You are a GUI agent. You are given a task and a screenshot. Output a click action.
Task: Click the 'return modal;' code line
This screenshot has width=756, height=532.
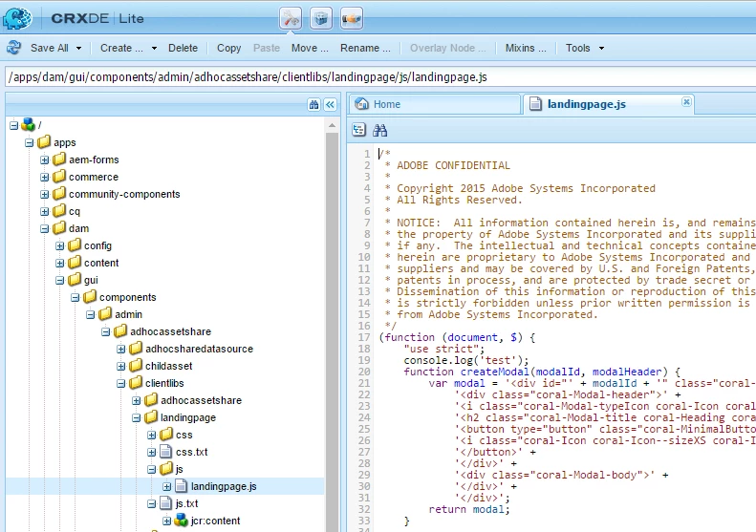(x=469, y=509)
